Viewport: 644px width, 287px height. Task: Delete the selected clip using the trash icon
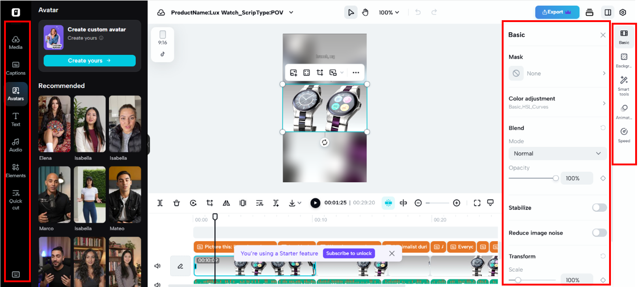(176, 203)
